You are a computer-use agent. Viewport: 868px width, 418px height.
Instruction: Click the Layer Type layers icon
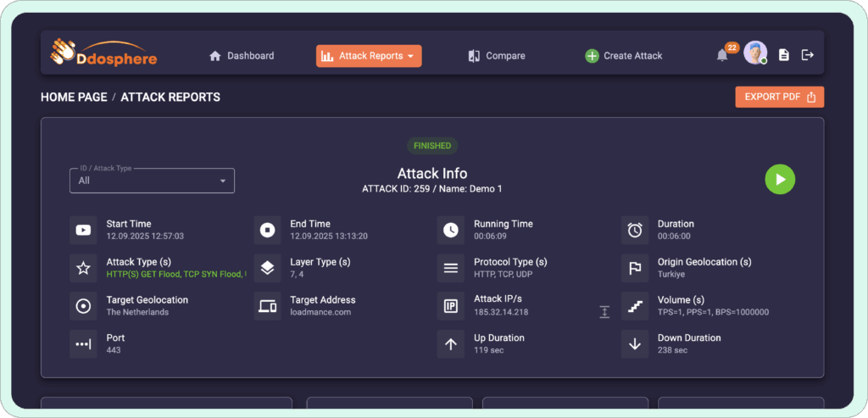pos(267,268)
